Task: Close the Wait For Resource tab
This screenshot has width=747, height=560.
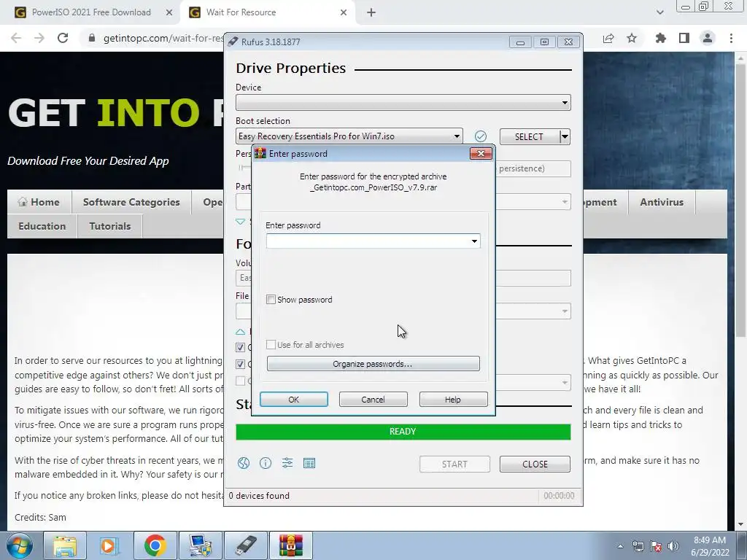Action: tap(344, 12)
